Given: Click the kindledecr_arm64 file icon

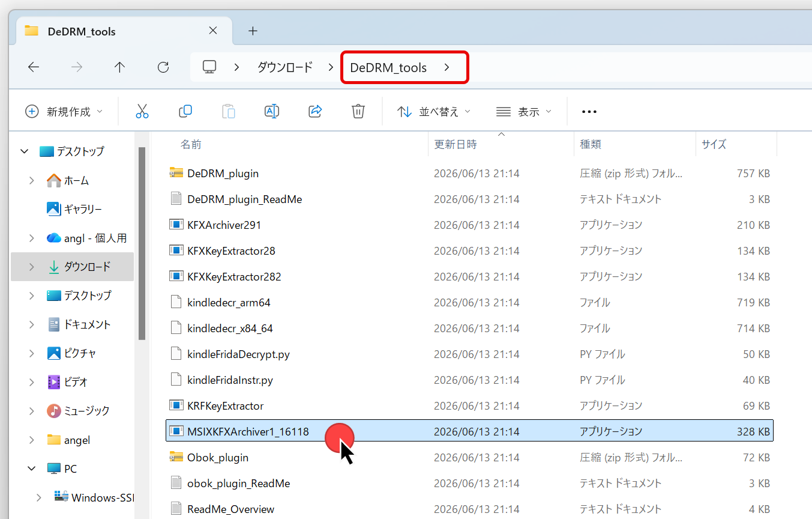Looking at the screenshot, I should [x=176, y=302].
